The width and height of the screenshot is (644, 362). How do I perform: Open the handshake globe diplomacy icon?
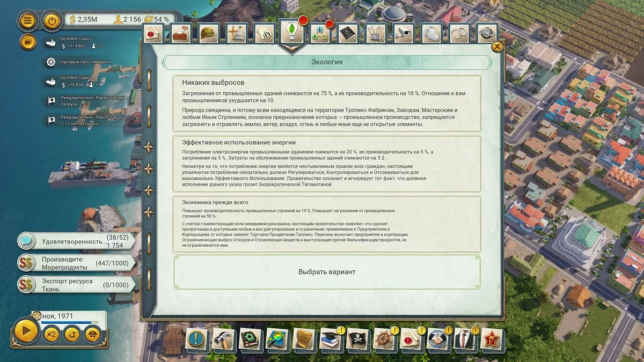[x=438, y=339]
